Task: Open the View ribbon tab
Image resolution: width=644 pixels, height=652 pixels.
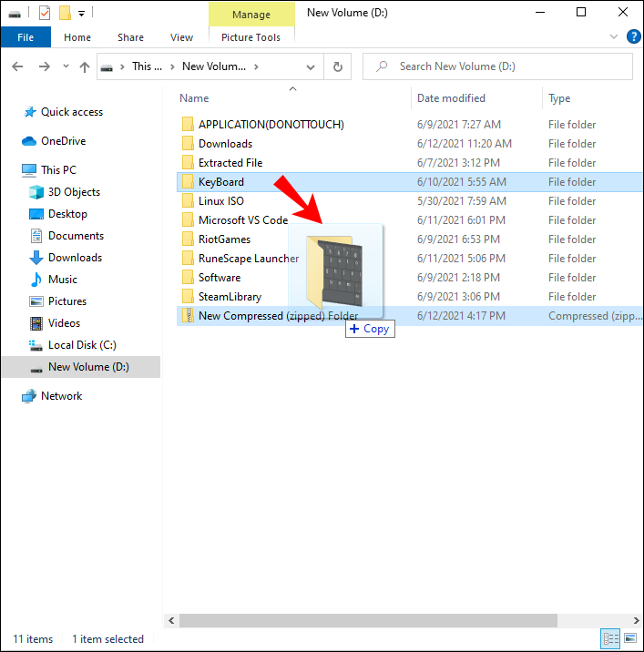Action: pos(181,37)
